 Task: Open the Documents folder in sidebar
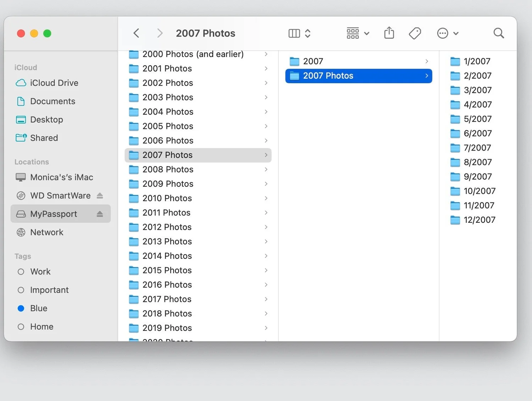click(x=53, y=101)
